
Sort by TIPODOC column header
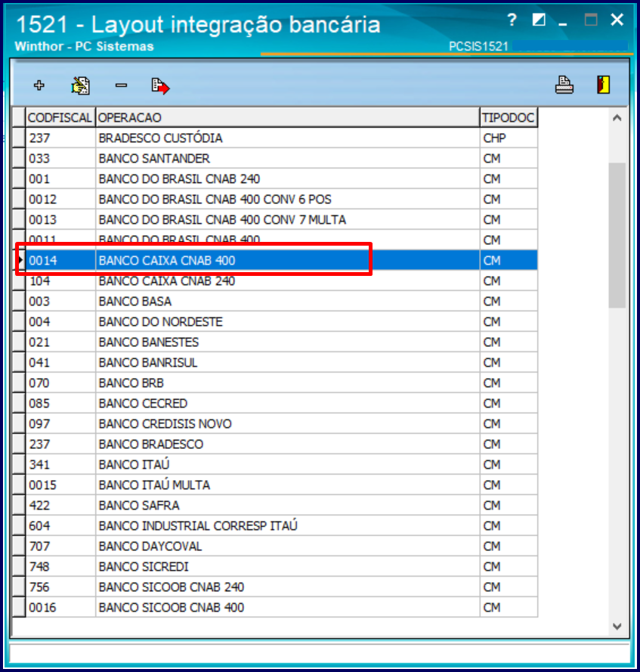click(x=509, y=117)
